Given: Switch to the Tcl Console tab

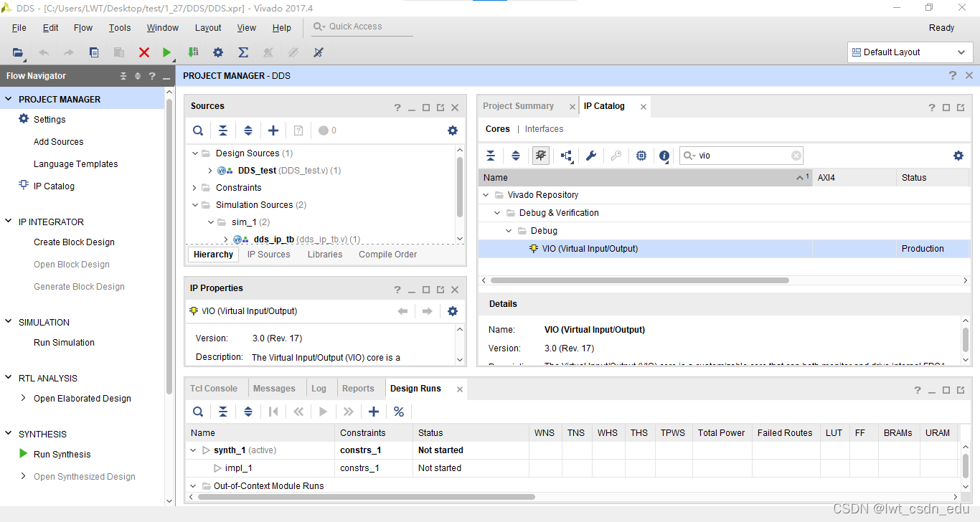Looking at the screenshot, I should click(x=214, y=389).
